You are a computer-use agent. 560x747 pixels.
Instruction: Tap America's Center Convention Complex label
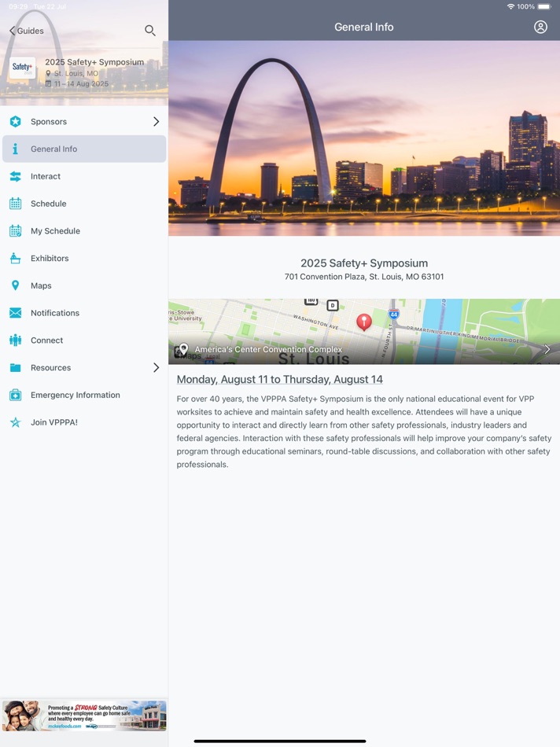[x=268, y=349]
